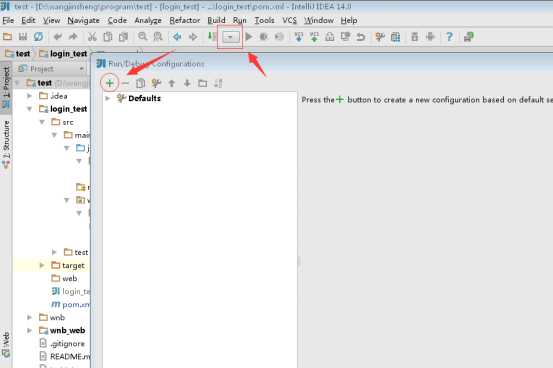The height and width of the screenshot is (368, 553).
Task: Click the Replace icon in toolbar
Action: 158,36
